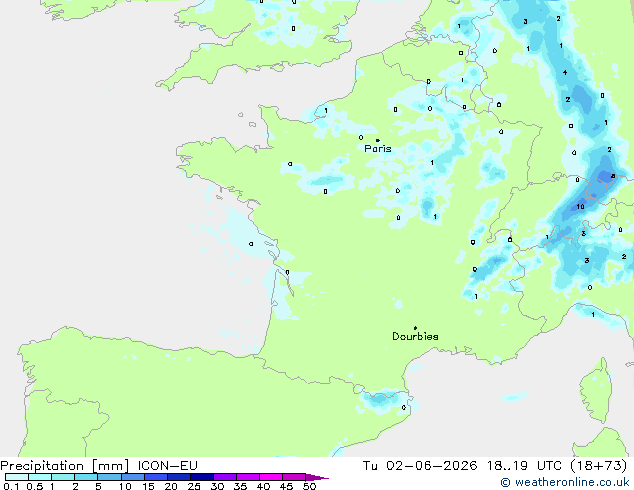Pick the 0.5 mm legend color swatch
634x490 pixels.
40,477
